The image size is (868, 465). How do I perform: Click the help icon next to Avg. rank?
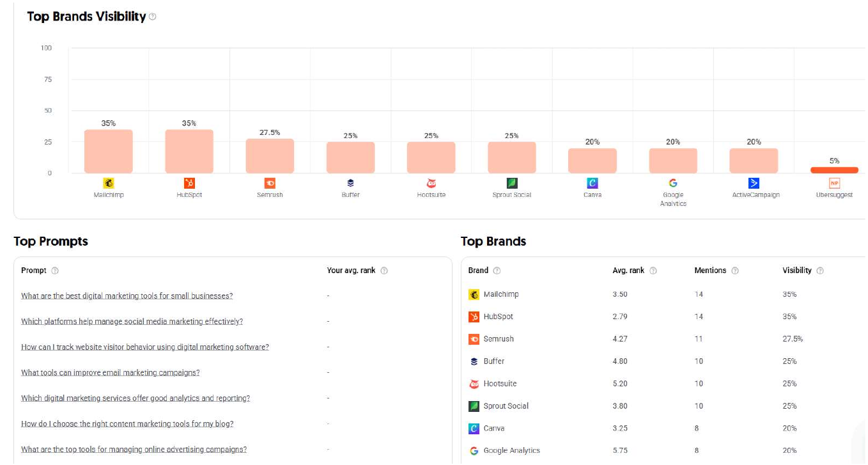[653, 271]
